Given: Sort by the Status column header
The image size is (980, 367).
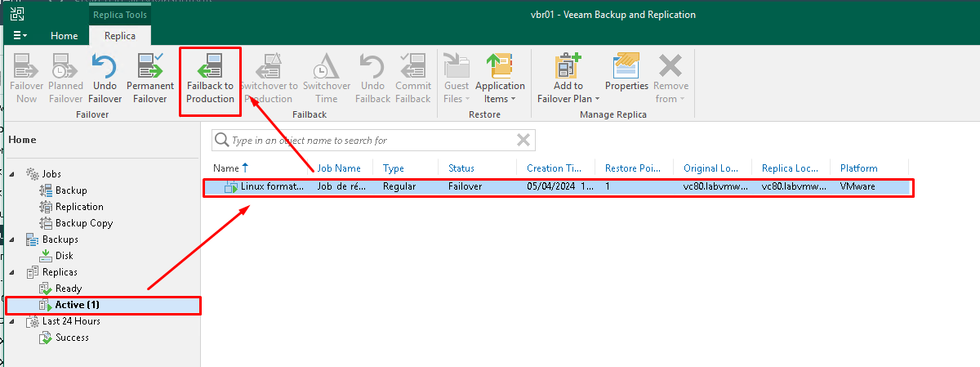Looking at the screenshot, I should pyautogui.click(x=461, y=168).
